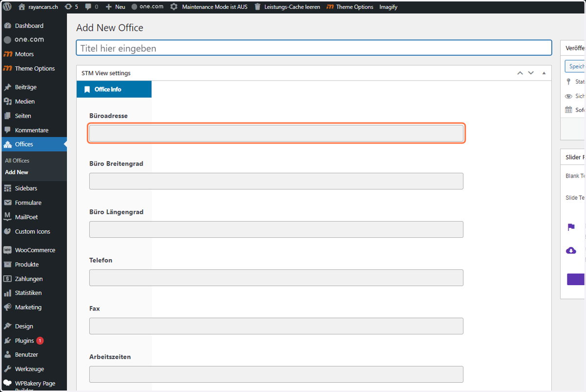Select Offices sidebar menu
The image size is (586, 392).
33,144
